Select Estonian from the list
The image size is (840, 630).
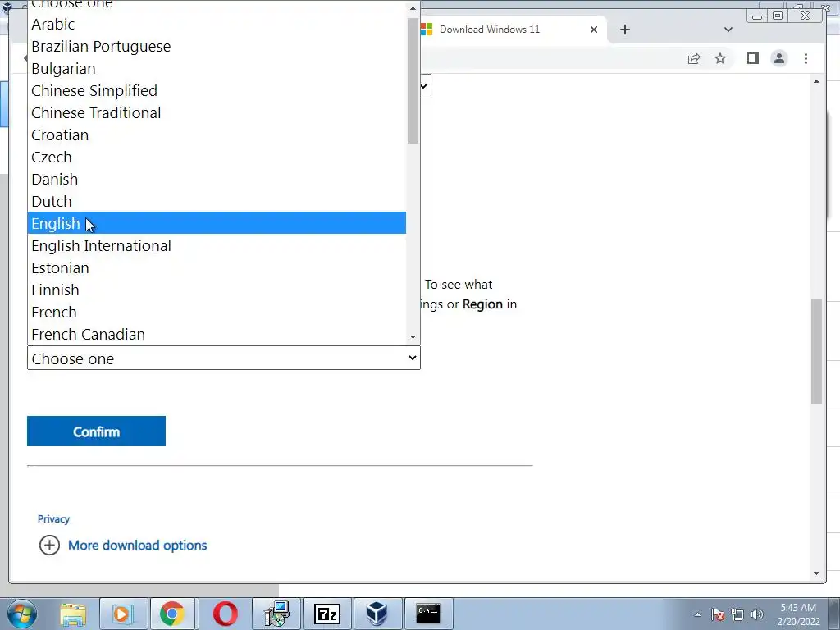coord(217,268)
